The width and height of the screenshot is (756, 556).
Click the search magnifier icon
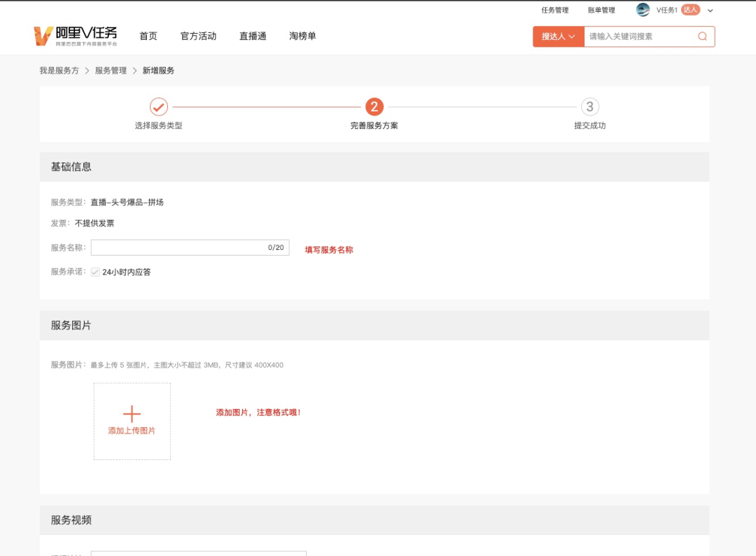pos(702,36)
